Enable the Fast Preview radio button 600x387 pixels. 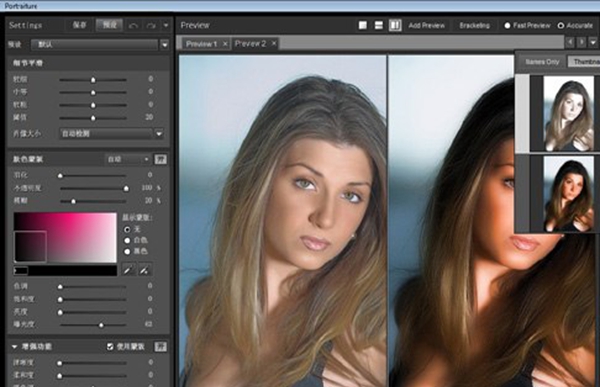tap(507, 26)
